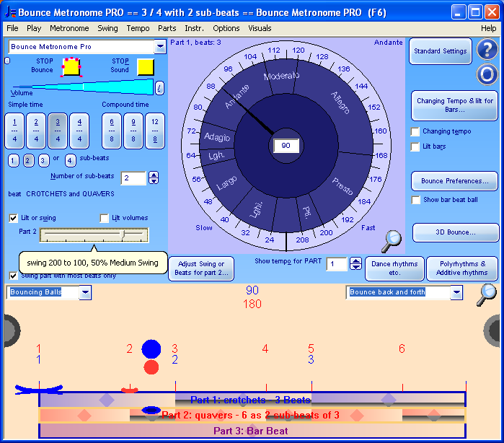The height and width of the screenshot is (443, 504).
Task: Open the Metronome menu
Action: (x=69, y=28)
